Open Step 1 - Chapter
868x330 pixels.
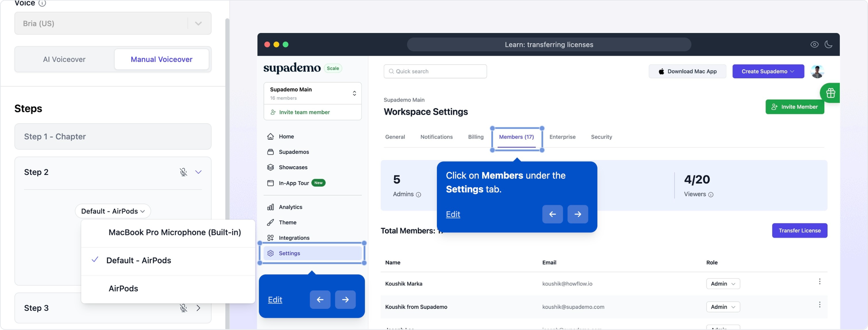pyautogui.click(x=113, y=137)
